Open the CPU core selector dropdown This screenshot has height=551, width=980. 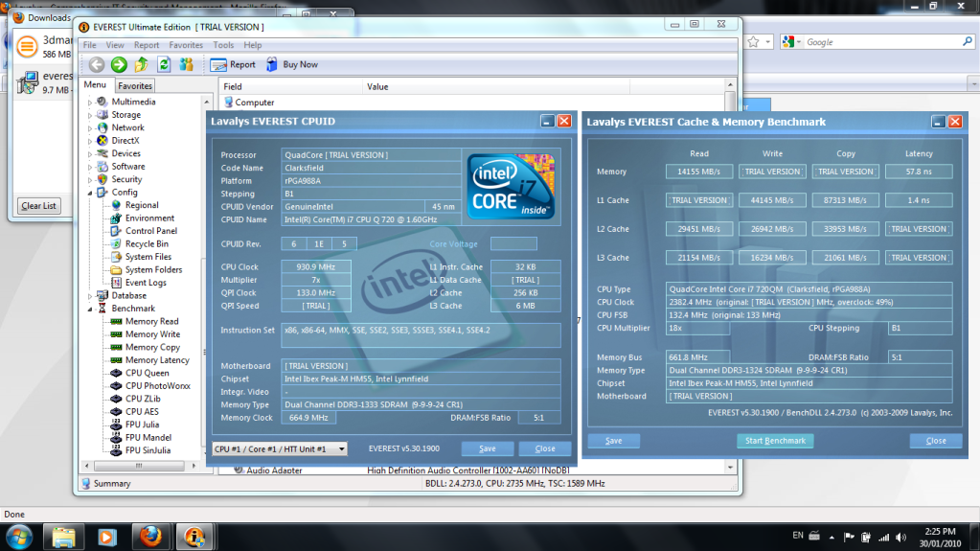pos(280,449)
